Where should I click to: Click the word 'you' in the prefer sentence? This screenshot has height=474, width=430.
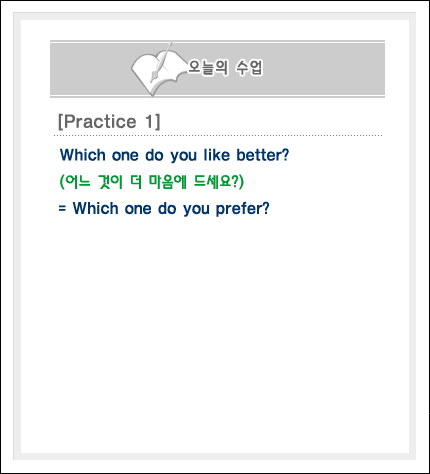tap(196, 209)
